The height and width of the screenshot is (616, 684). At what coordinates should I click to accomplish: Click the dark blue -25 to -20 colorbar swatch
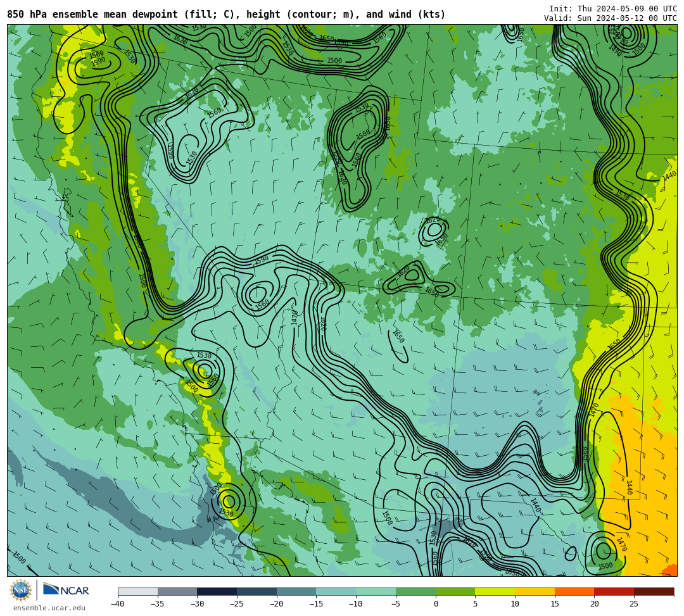click(257, 591)
